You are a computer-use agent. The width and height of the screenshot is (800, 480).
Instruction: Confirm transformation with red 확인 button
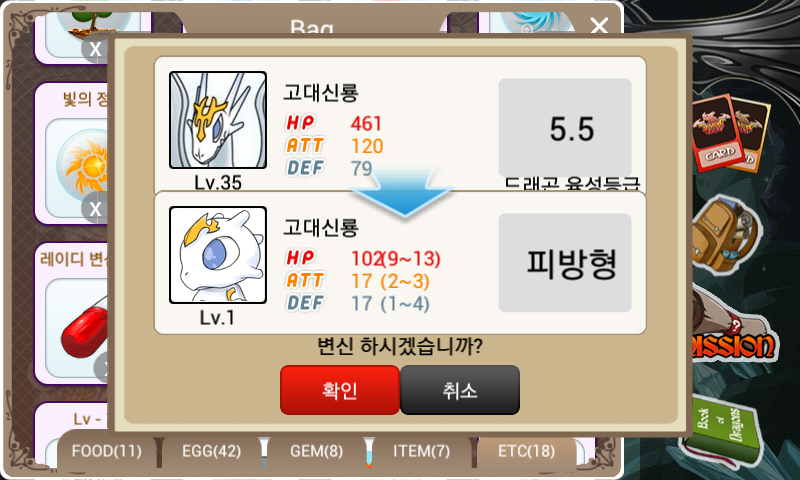pos(340,390)
